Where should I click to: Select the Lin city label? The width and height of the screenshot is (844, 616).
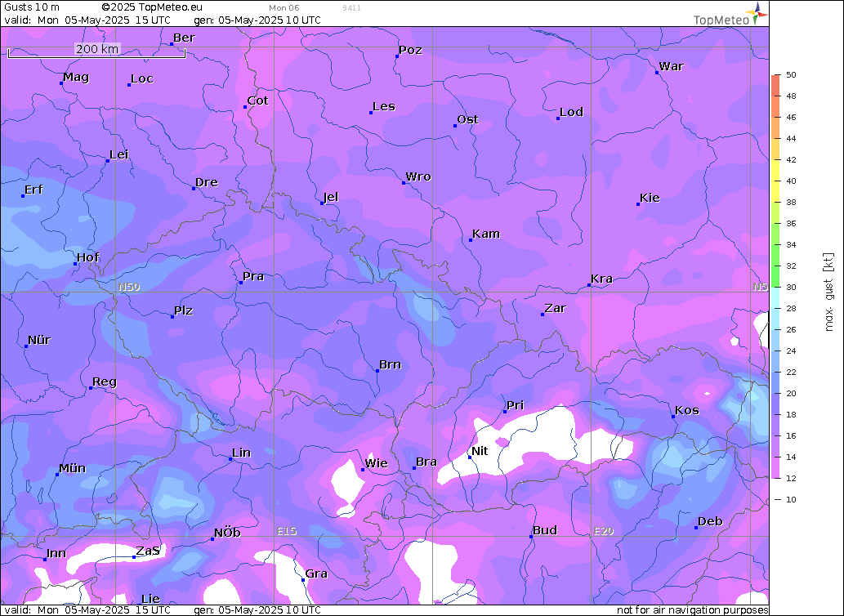(x=241, y=453)
